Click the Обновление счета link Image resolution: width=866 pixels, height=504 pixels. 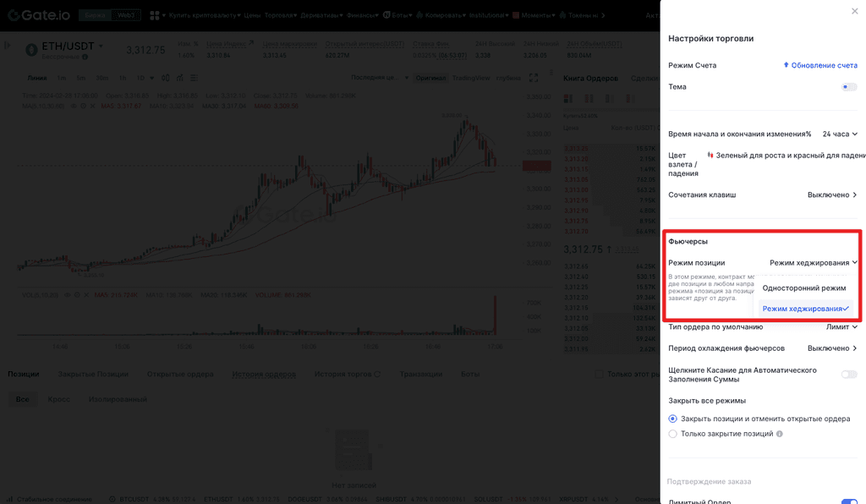pos(824,65)
